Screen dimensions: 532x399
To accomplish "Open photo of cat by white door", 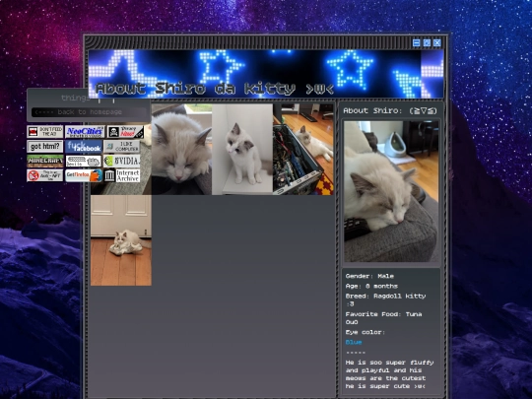I will 121,240.
